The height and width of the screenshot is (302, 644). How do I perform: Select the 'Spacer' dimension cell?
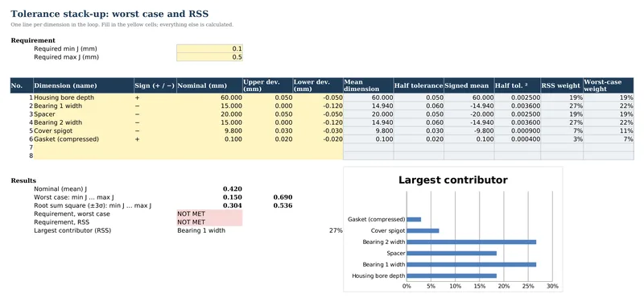pos(84,114)
